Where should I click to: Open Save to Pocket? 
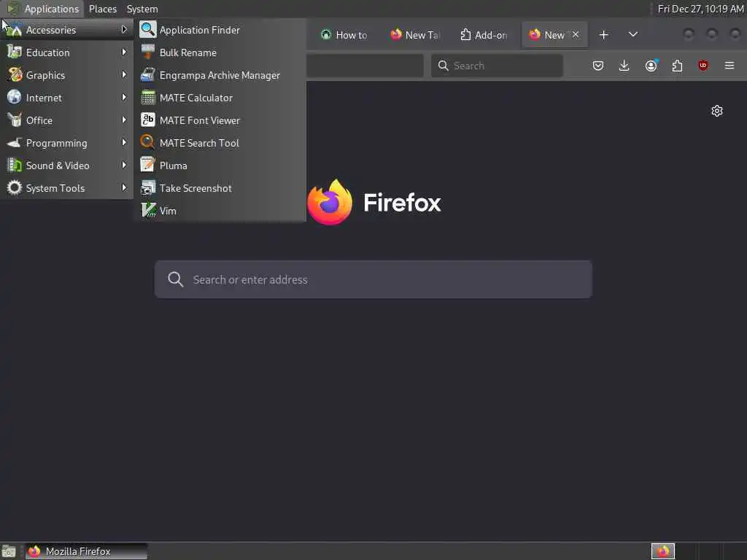coord(598,66)
